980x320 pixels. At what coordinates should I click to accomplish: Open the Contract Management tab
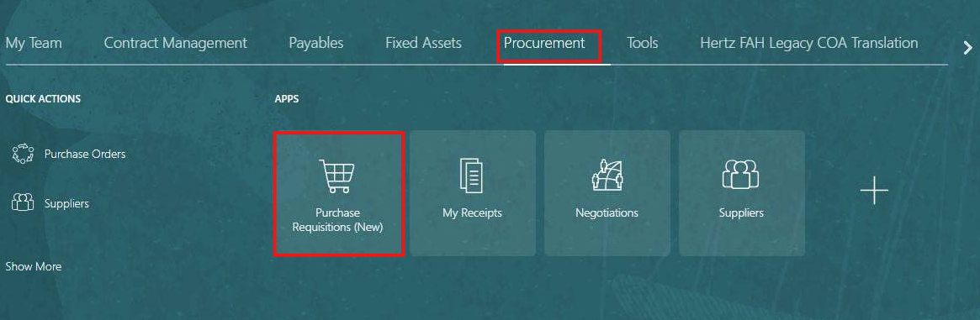point(176,43)
